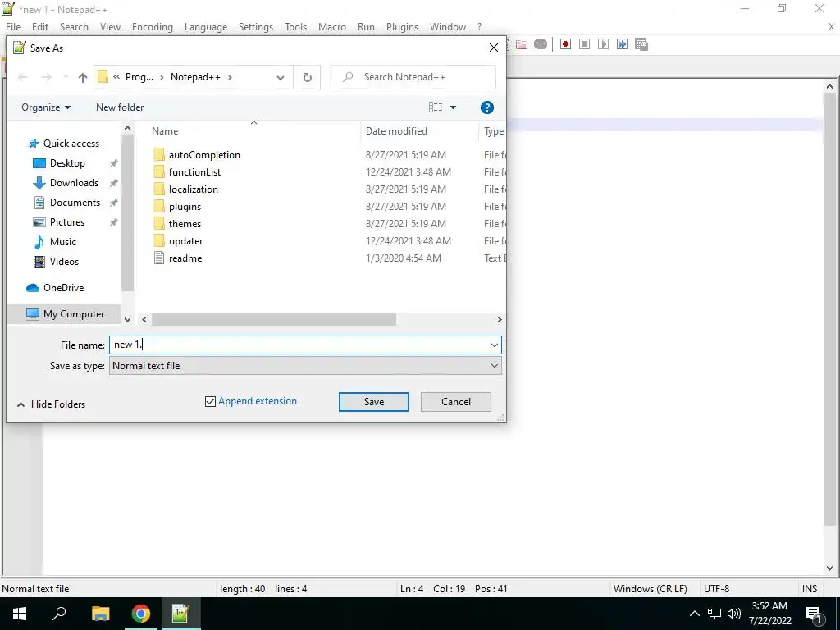Image resolution: width=840 pixels, height=630 pixels.
Task: Open the Edit menu
Action: [x=40, y=27]
